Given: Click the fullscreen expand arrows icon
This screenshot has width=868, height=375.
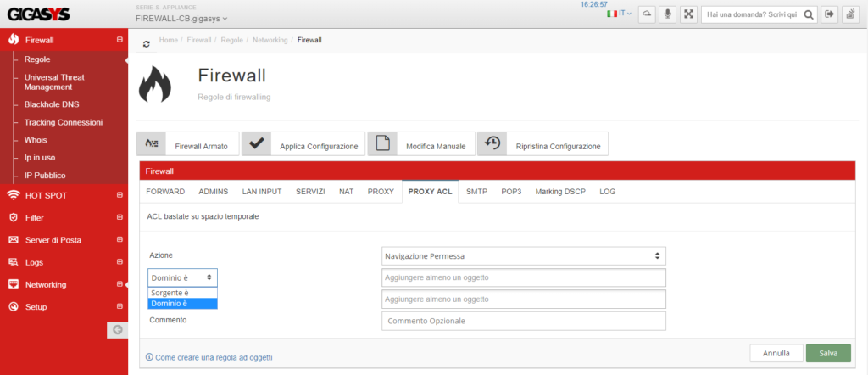Looking at the screenshot, I should coord(688,14).
